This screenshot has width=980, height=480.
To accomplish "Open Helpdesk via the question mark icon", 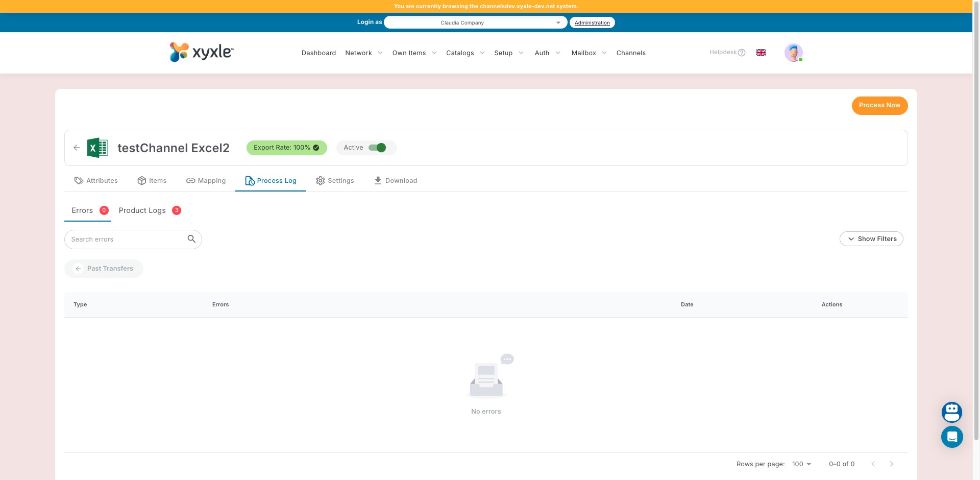I will (742, 52).
